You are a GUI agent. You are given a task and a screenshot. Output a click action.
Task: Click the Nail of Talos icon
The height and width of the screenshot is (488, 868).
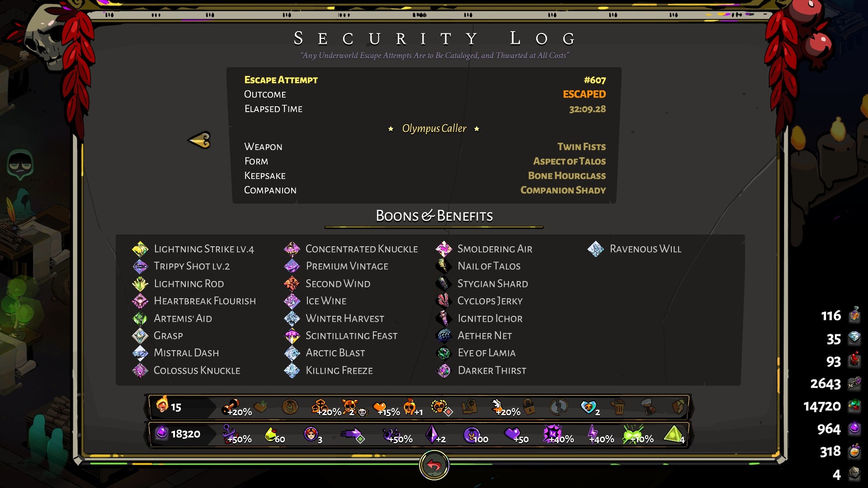pyautogui.click(x=443, y=266)
